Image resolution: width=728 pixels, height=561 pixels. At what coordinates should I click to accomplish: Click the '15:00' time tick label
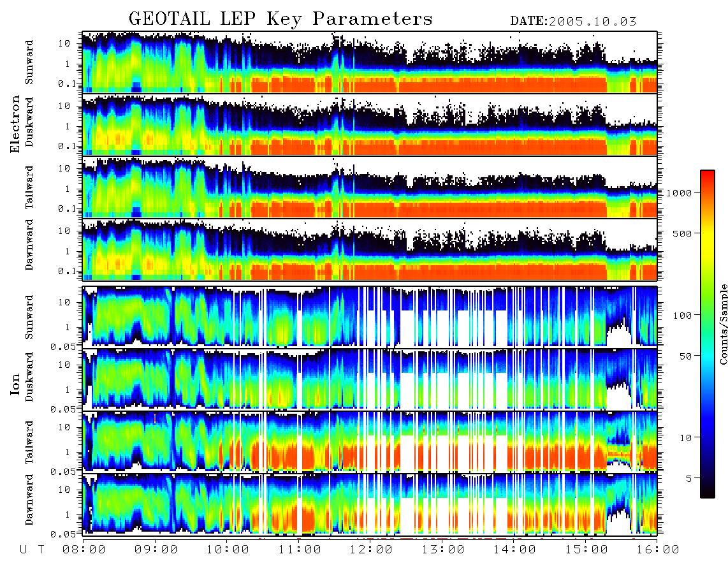pyautogui.click(x=586, y=550)
